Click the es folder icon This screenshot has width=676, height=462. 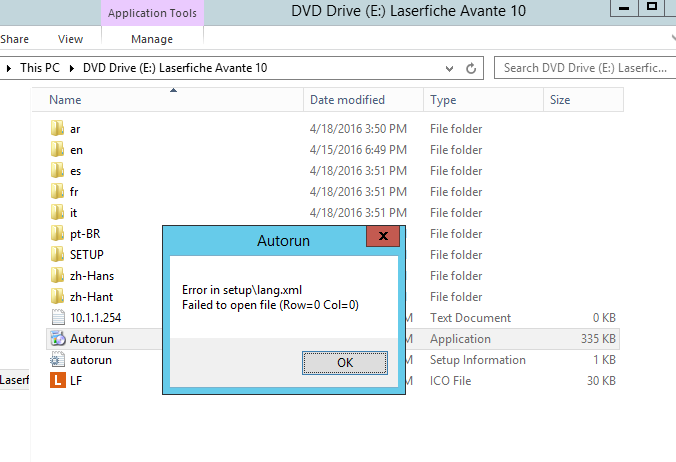click(x=57, y=171)
